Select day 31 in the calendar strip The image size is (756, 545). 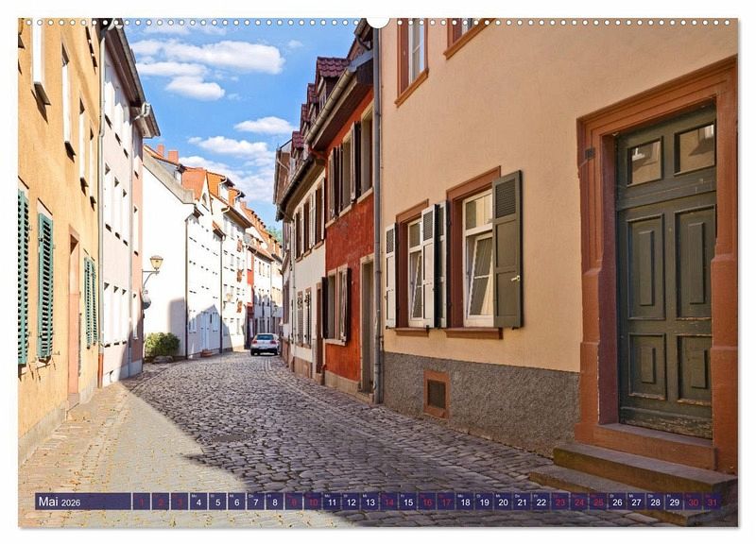[x=713, y=502]
